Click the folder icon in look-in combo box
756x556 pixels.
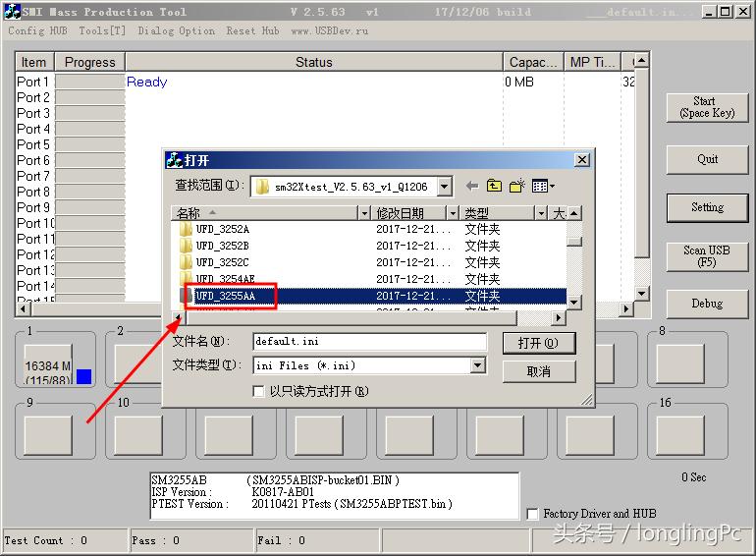[x=262, y=187]
